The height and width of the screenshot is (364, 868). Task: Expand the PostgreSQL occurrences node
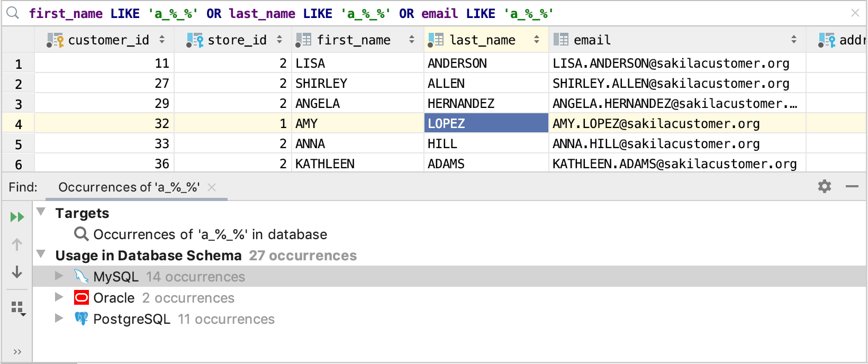pos(59,318)
